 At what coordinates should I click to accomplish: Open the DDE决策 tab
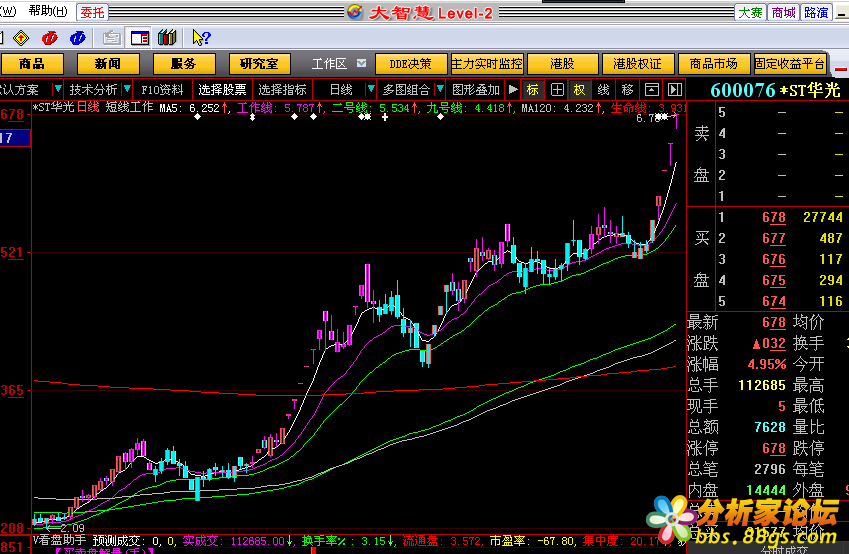click(411, 64)
